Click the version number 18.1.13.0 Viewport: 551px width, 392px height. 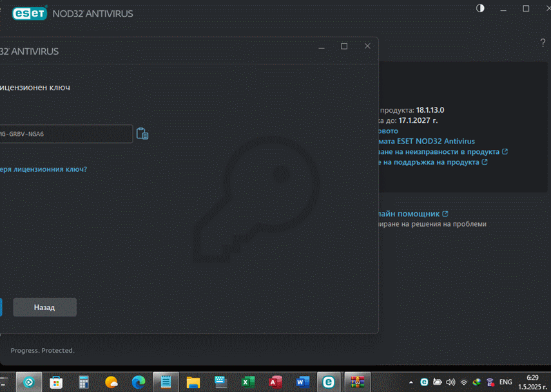430,110
